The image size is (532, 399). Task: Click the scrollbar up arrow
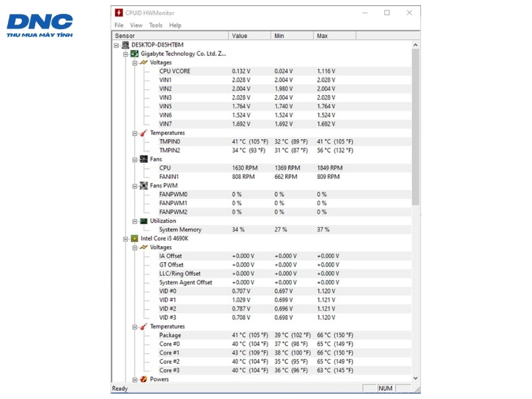416,45
